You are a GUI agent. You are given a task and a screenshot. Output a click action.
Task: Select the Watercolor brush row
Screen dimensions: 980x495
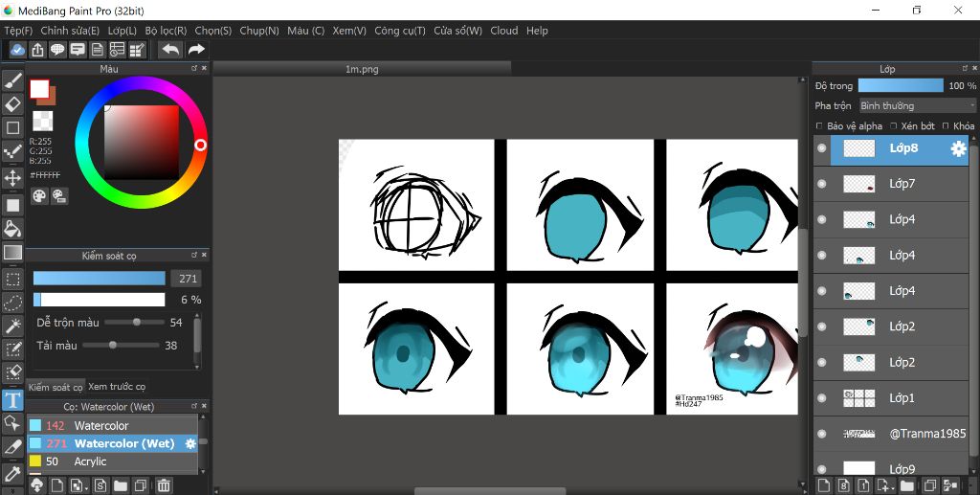pyautogui.click(x=113, y=426)
